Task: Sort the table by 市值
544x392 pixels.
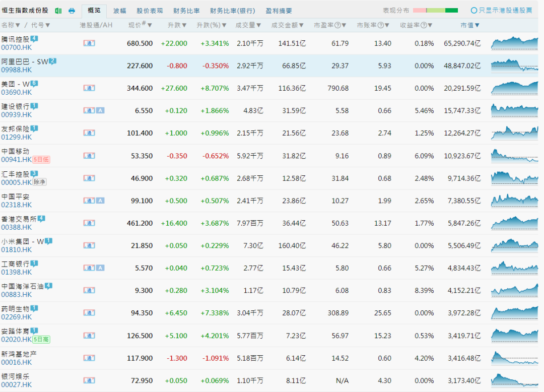Action: point(470,25)
